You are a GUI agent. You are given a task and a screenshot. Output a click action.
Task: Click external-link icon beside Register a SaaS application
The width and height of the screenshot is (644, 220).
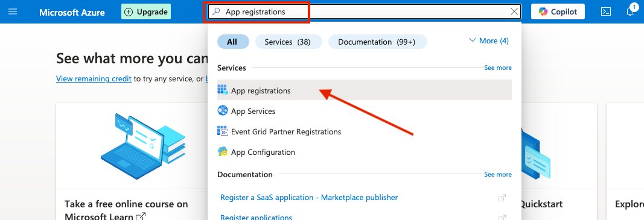502,198
